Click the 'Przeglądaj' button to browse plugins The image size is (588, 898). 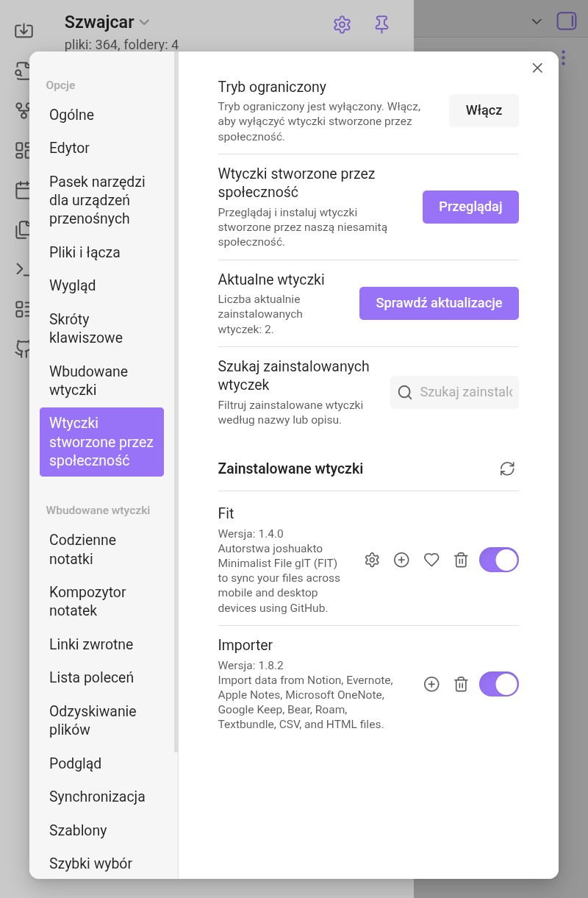(x=470, y=207)
